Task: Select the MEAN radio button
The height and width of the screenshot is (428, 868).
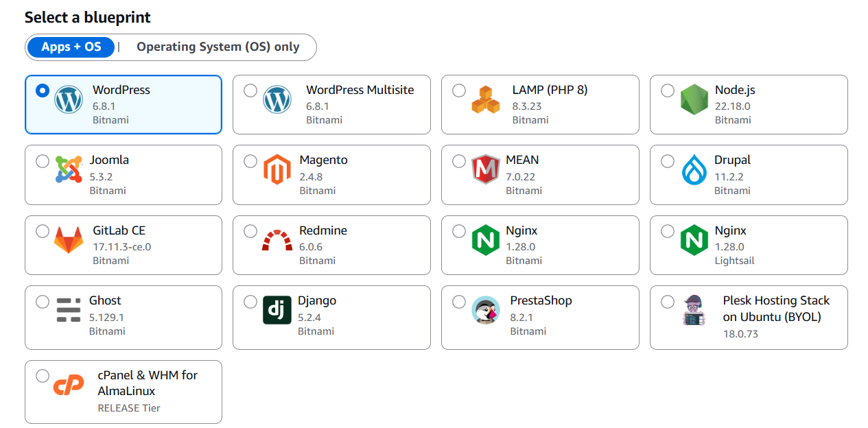Action: (459, 161)
